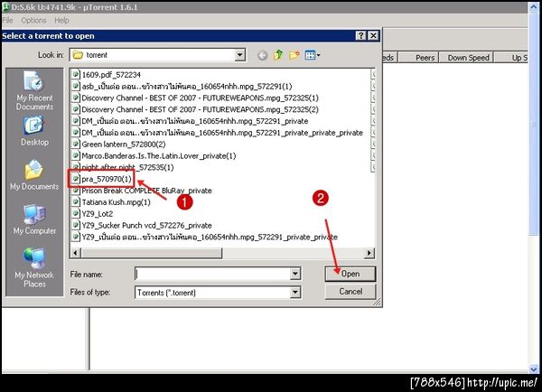Click the 1609.pdf_572234 torrent file icon
The width and height of the screenshot is (542, 392).
coord(75,74)
